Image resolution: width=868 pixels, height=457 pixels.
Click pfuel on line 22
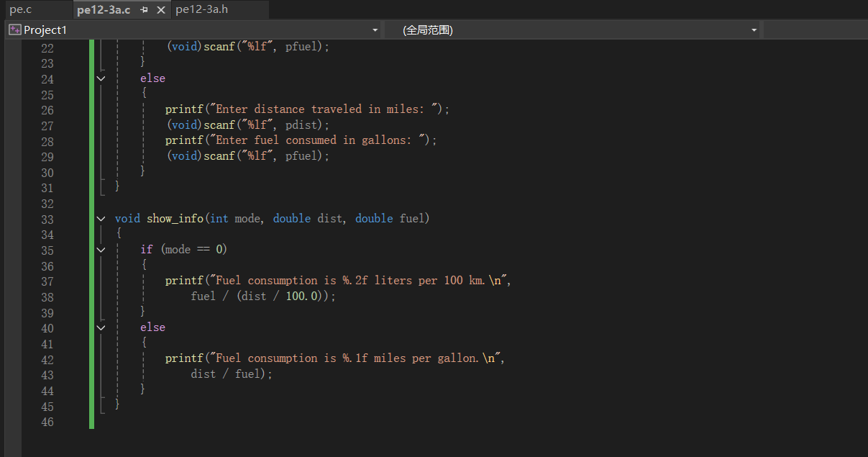(x=301, y=47)
